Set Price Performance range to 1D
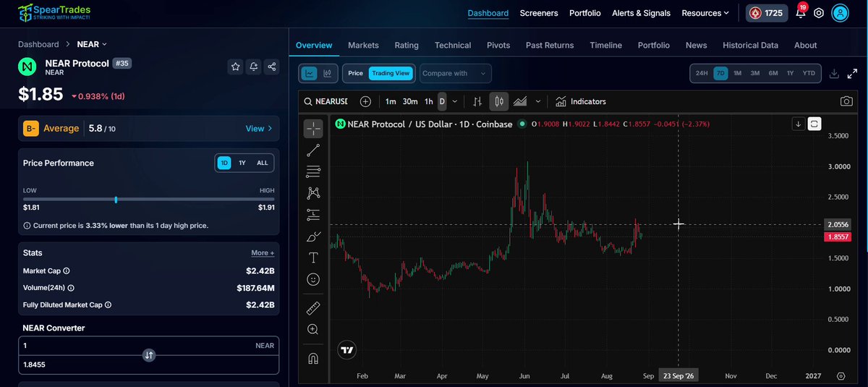The height and width of the screenshot is (387, 868). pos(224,163)
